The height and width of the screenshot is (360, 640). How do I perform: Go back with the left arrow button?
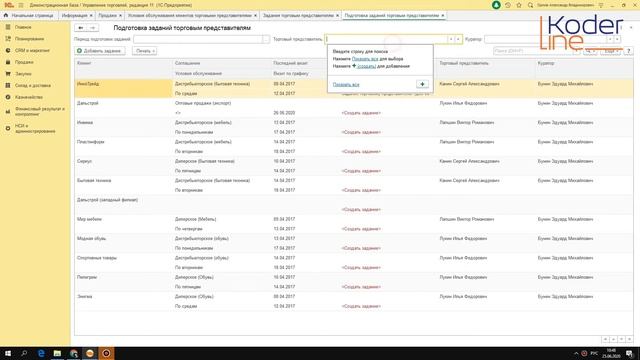(x=81, y=28)
